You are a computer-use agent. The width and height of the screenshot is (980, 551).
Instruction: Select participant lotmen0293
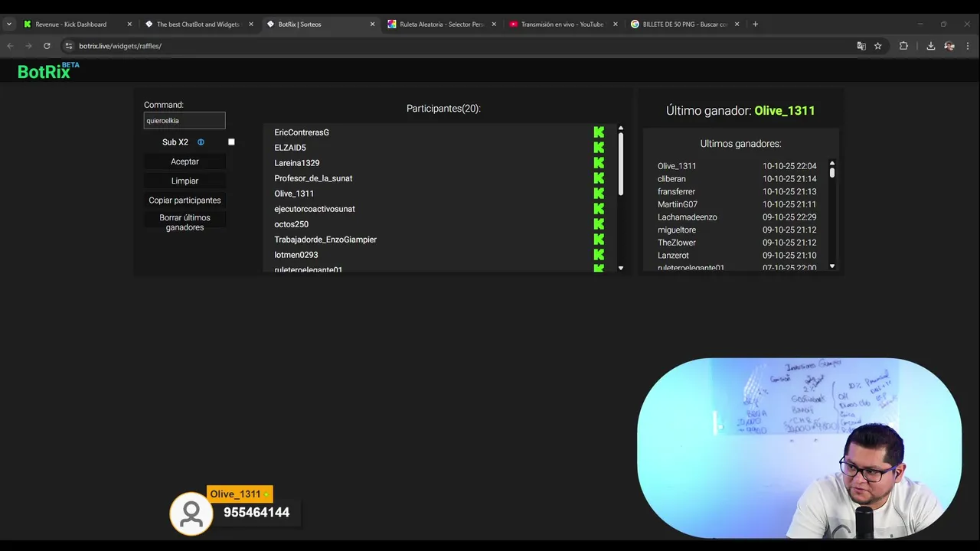click(296, 255)
